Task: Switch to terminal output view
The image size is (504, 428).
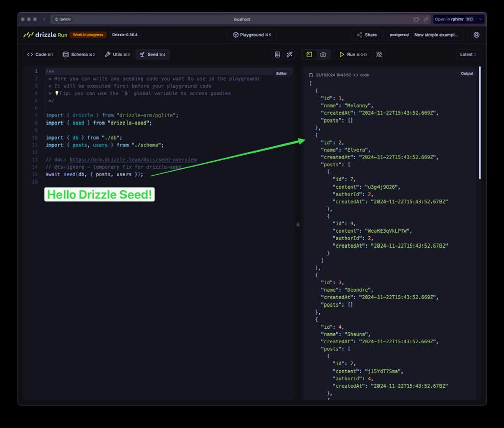Action: (309, 54)
